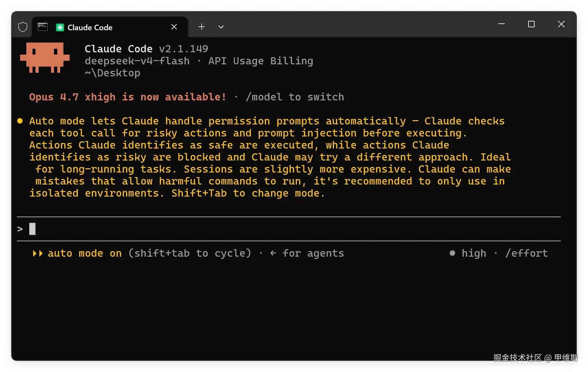Click the shield icon in the title bar
The image size is (588, 372).
(22, 27)
